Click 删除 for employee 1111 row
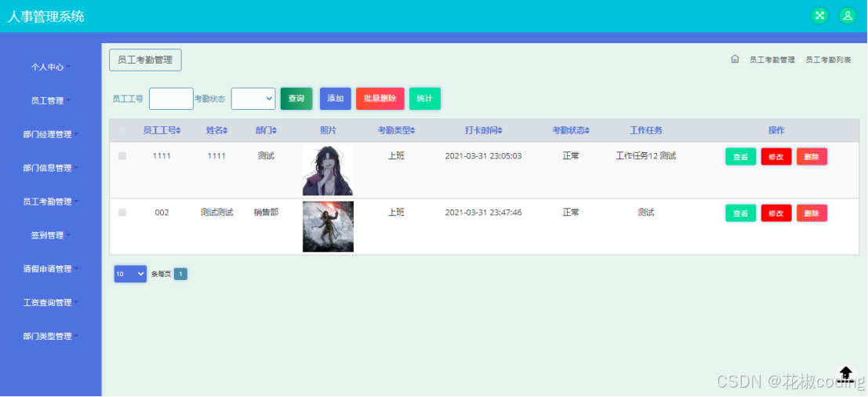This screenshot has height=397, width=868. tap(812, 157)
